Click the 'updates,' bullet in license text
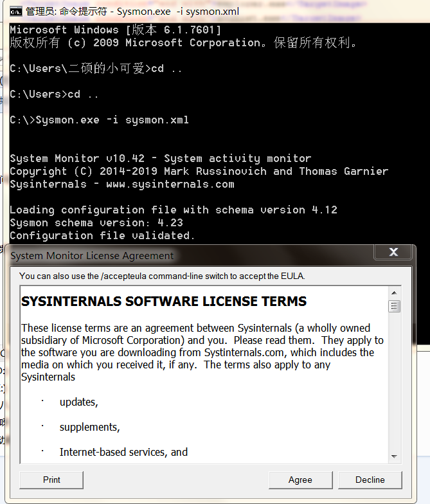 pos(78,402)
